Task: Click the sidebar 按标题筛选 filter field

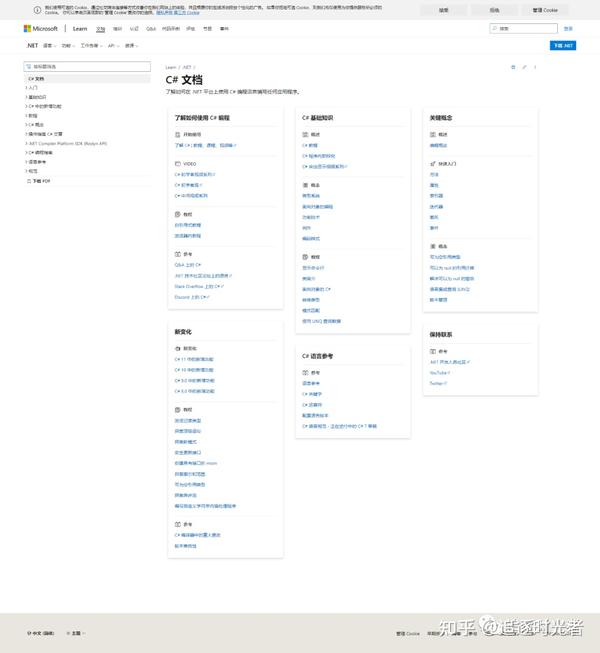Action: 87,67
